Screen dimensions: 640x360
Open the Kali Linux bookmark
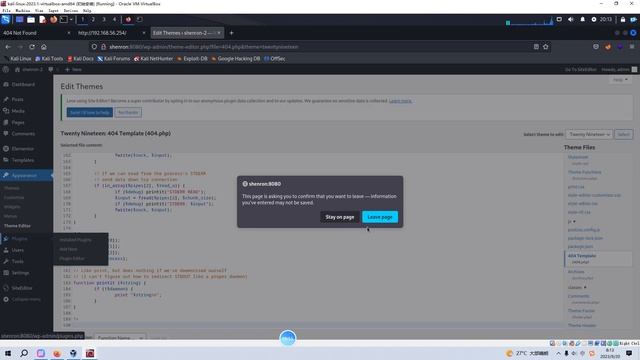(18, 59)
